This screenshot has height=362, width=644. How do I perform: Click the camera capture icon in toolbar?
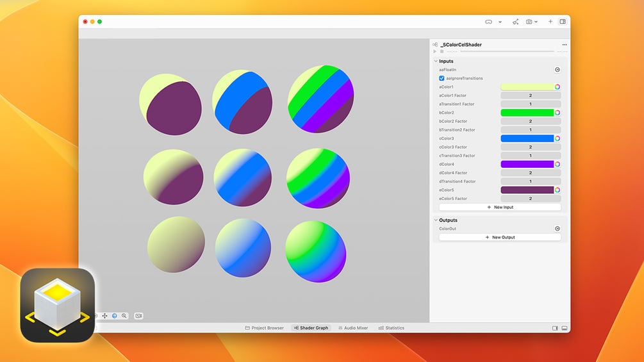pos(529,22)
